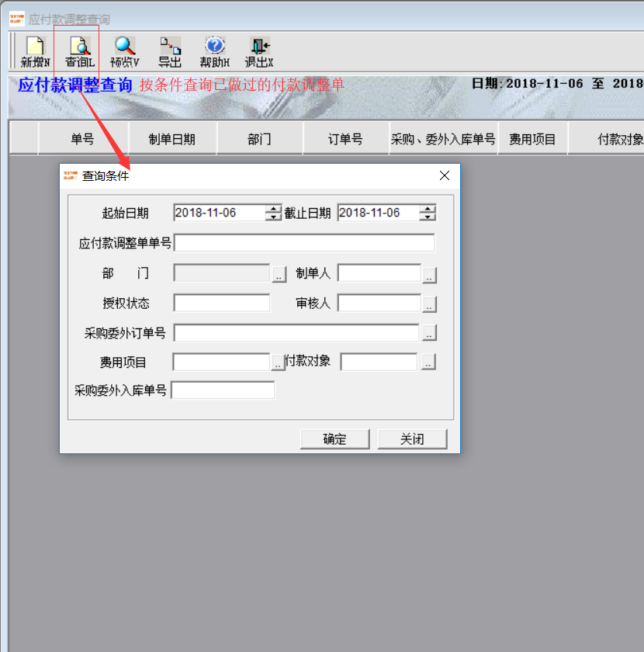644x652 pixels.
Task: Click the 应付款调整查询 blue heading text
Action: [74, 85]
